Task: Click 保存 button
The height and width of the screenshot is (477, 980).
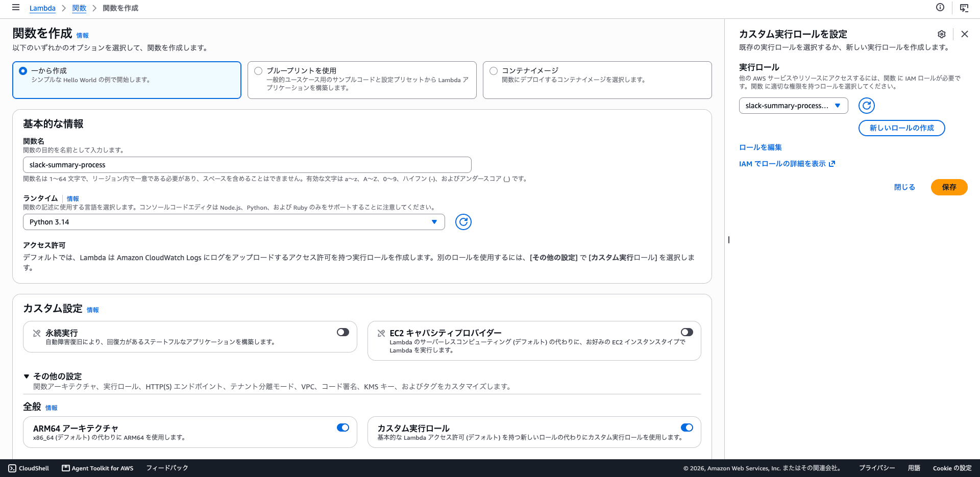Action: 949,187
